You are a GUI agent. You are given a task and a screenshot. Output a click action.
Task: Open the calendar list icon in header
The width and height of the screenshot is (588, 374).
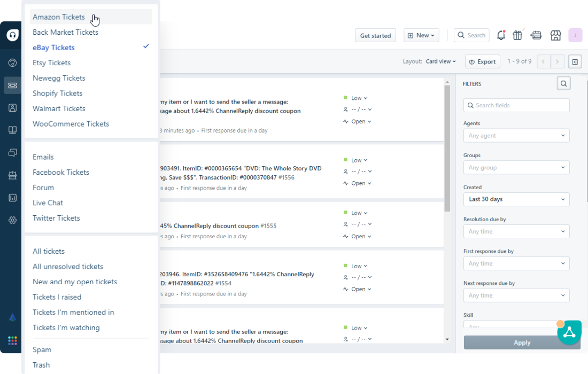pos(536,35)
